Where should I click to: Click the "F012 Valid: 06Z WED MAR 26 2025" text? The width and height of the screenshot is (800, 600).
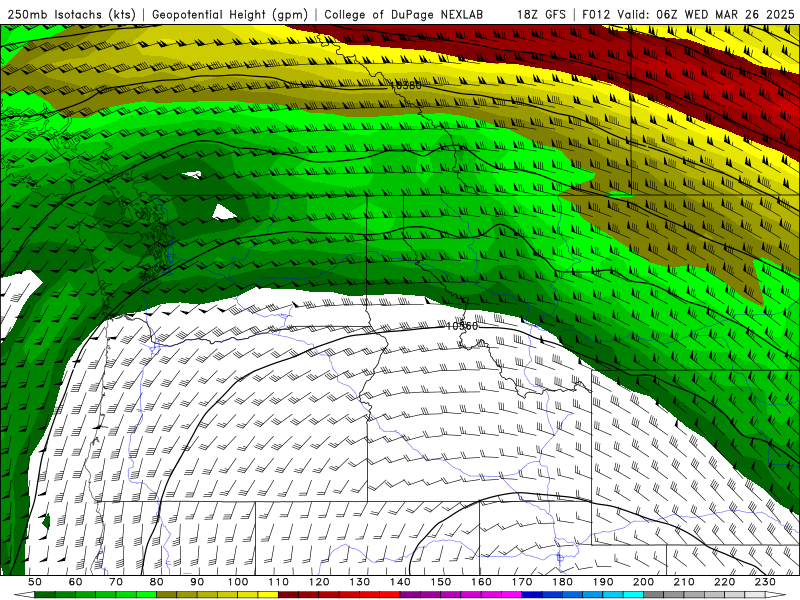click(688, 14)
